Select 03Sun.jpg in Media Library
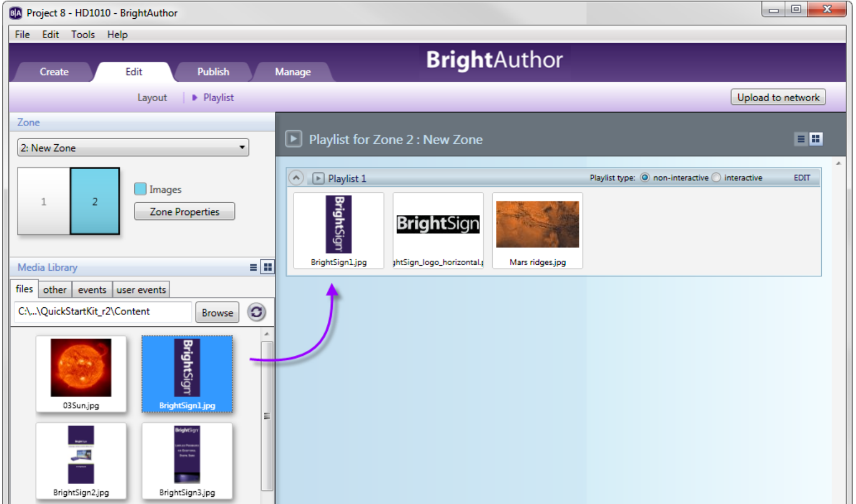This screenshot has width=856, height=504. click(81, 374)
